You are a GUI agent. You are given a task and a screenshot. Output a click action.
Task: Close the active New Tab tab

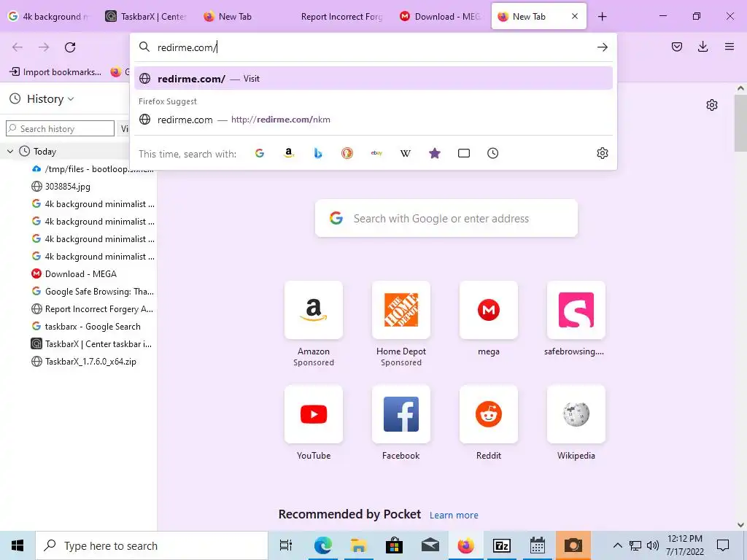coord(575,16)
